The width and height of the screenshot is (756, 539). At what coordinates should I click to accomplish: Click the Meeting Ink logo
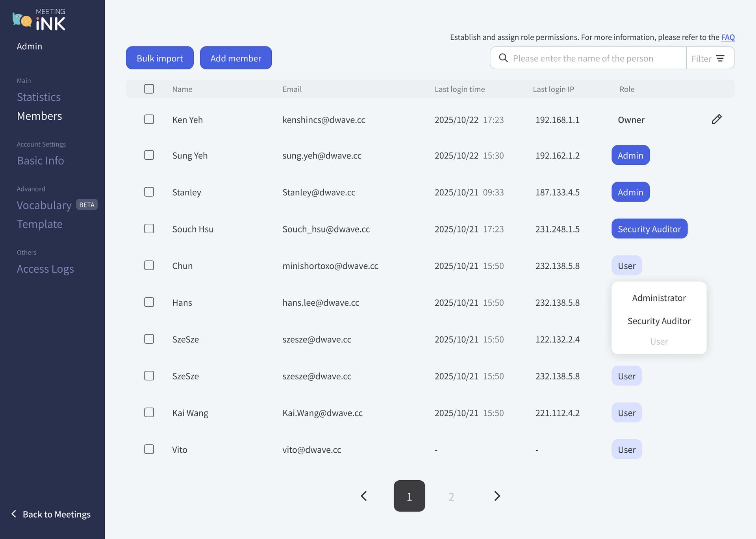click(x=39, y=20)
